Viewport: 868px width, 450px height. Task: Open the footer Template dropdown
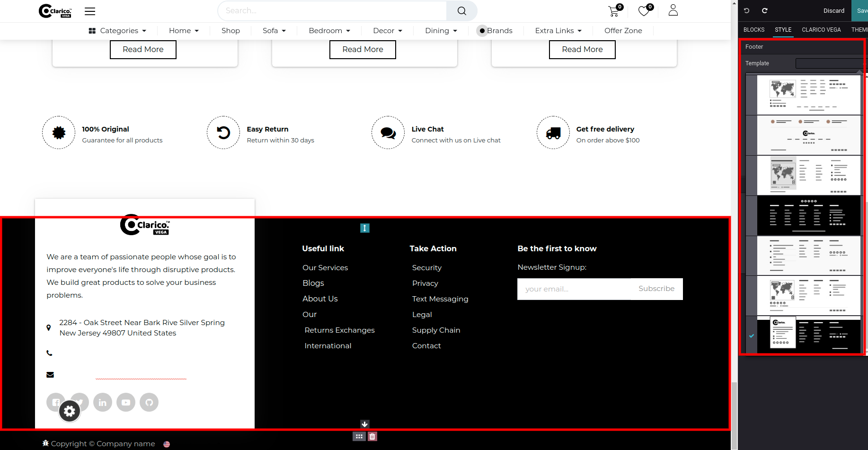(x=829, y=63)
